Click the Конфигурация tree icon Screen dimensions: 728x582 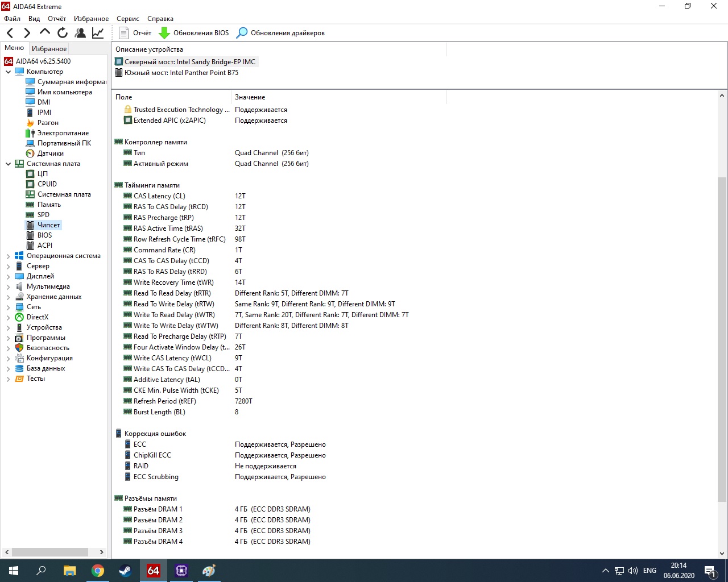(19, 358)
